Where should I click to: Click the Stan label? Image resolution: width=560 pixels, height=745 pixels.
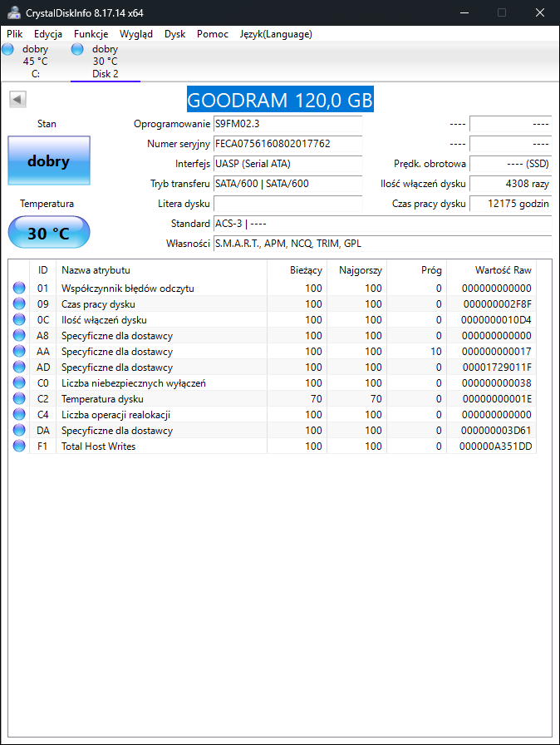point(47,124)
